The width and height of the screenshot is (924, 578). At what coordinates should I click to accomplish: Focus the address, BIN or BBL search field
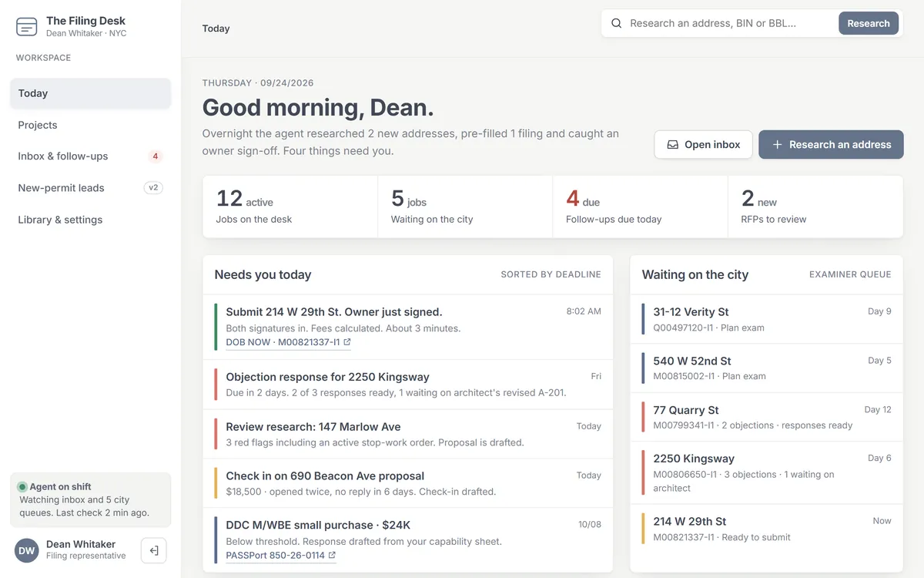[729, 23]
